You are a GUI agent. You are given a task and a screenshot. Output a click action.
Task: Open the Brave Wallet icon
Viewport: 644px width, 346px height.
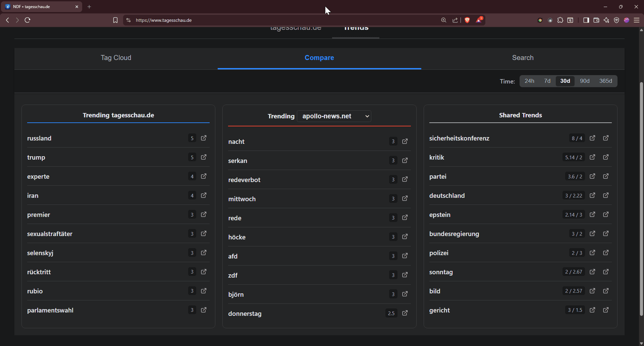pos(596,20)
